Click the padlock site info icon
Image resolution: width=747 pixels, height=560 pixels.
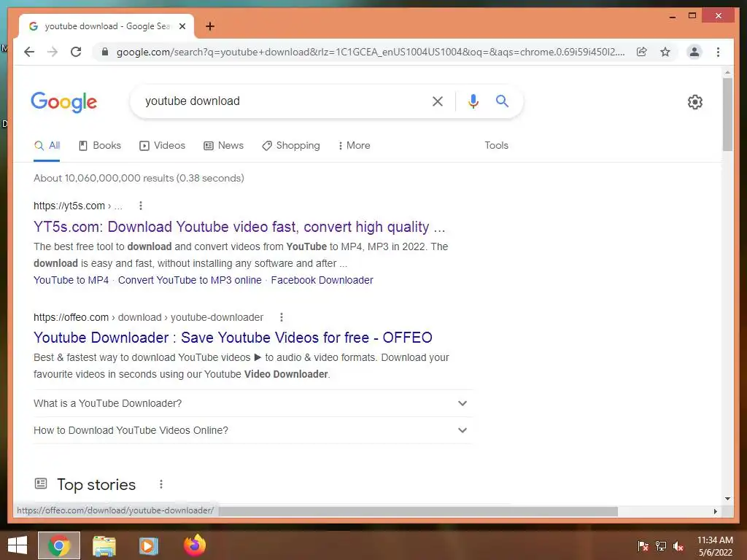[105, 52]
